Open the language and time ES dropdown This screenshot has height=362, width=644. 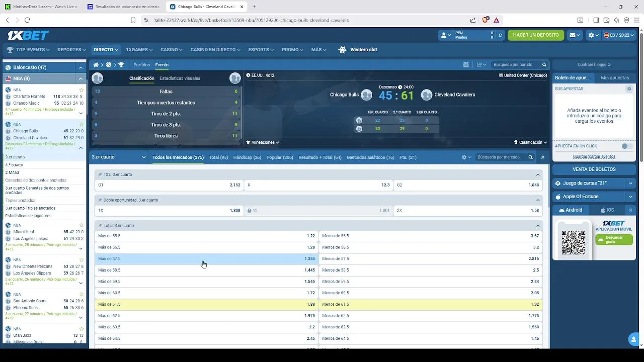click(619, 35)
